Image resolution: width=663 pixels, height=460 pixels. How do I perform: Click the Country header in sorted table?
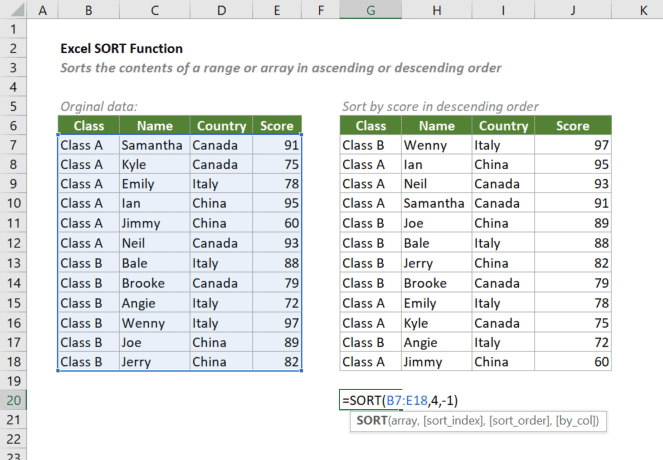click(503, 126)
